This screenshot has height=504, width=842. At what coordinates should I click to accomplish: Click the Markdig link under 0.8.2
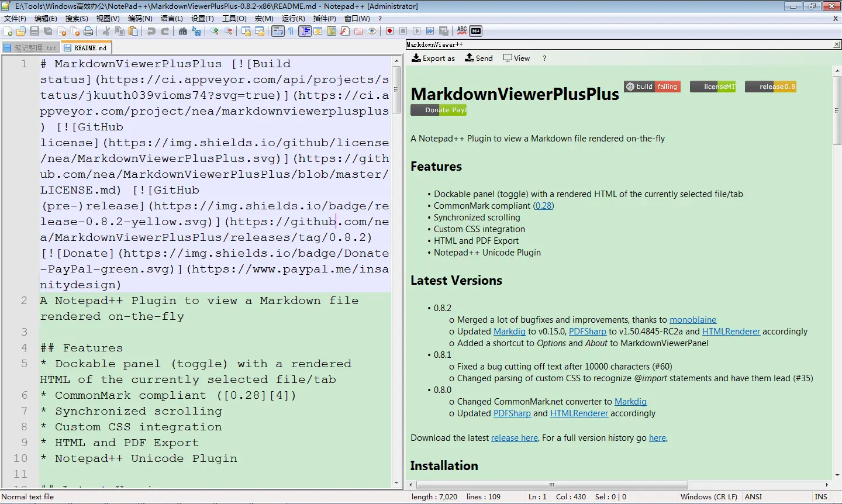tap(509, 332)
